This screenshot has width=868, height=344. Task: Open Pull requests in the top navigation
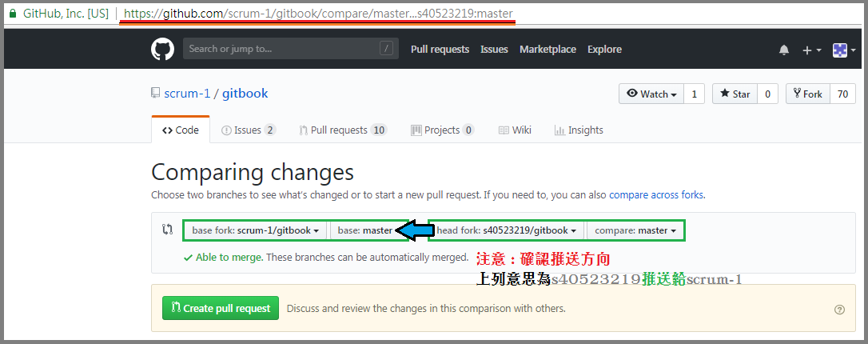(440, 50)
